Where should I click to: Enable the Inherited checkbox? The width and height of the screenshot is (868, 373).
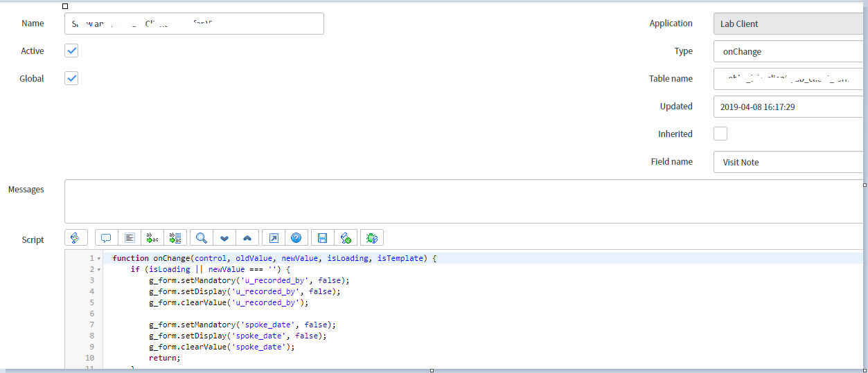coord(720,134)
